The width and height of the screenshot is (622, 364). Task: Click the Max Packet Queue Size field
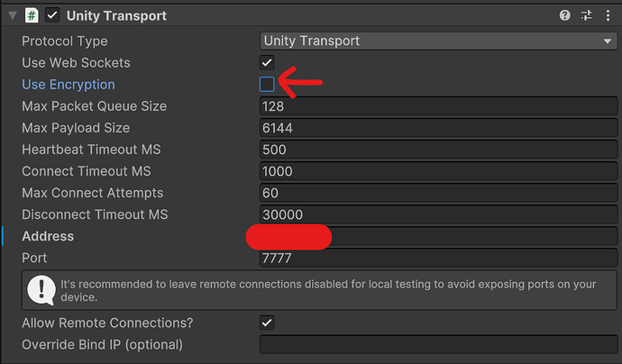click(438, 106)
